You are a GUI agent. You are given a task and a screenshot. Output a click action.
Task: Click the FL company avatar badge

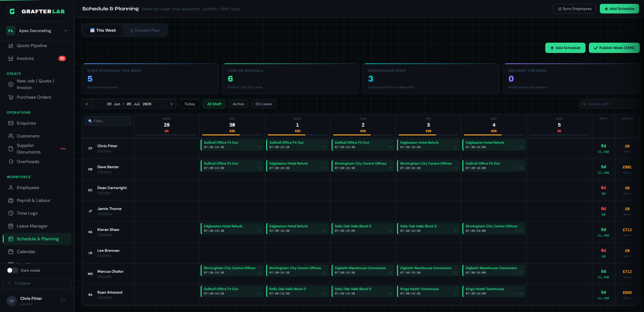[x=11, y=31]
